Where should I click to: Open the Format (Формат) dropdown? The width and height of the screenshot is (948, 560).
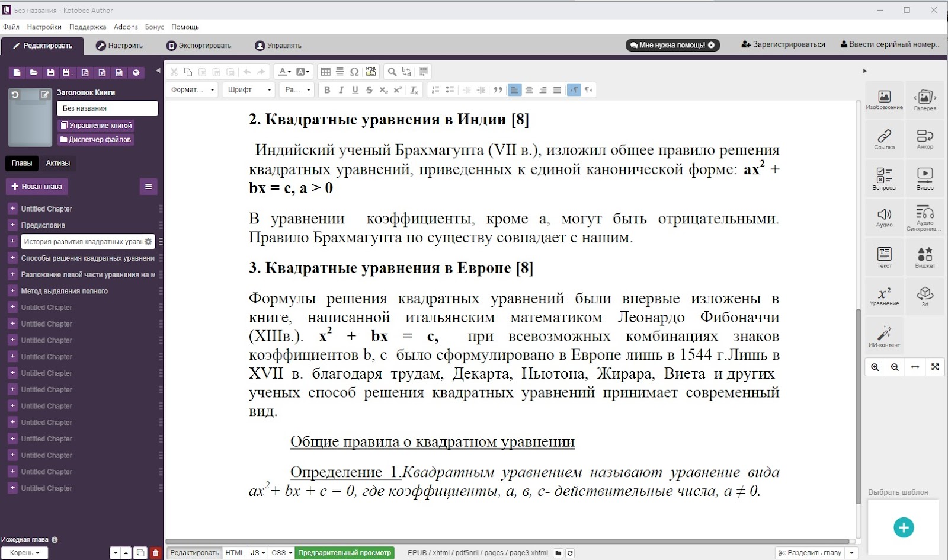193,90
